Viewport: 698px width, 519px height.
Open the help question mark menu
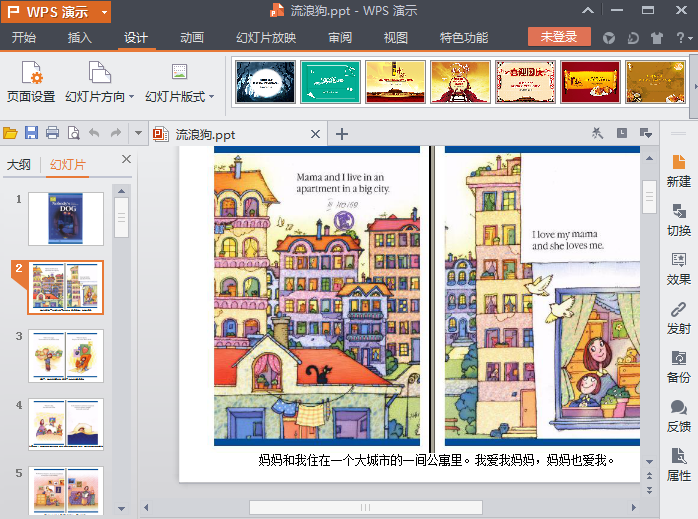pos(684,38)
